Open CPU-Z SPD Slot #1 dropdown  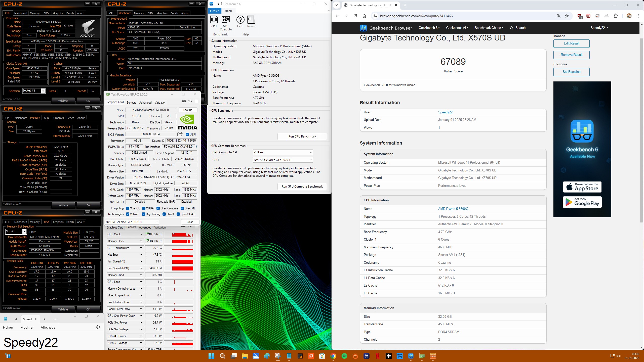pos(24,232)
